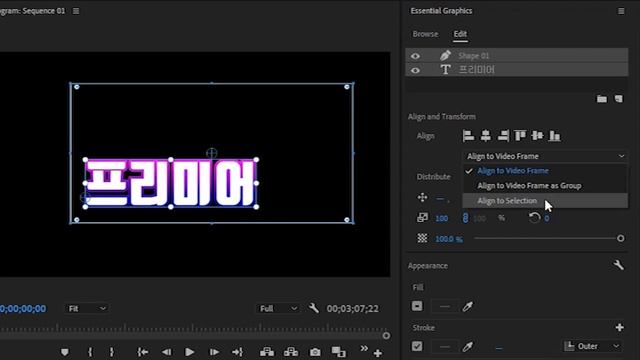The width and height of the screenshot is (640, 360).
Task: Click the opacity slider handle
Action: coord(620,238)
